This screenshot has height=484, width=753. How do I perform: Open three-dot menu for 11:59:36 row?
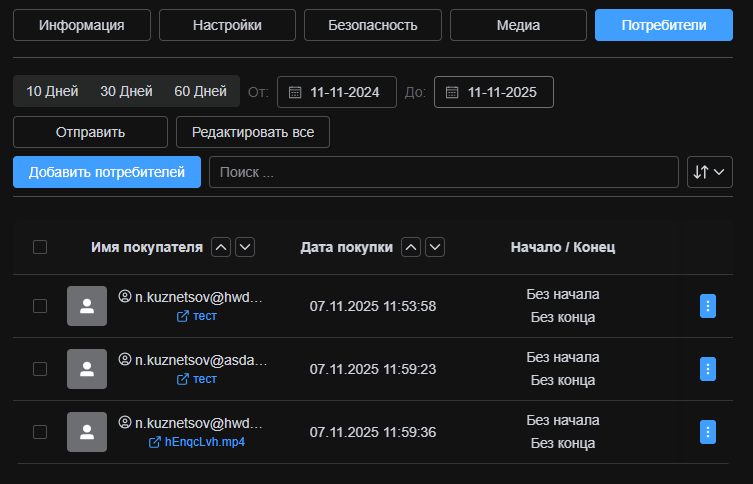(708, 432)
